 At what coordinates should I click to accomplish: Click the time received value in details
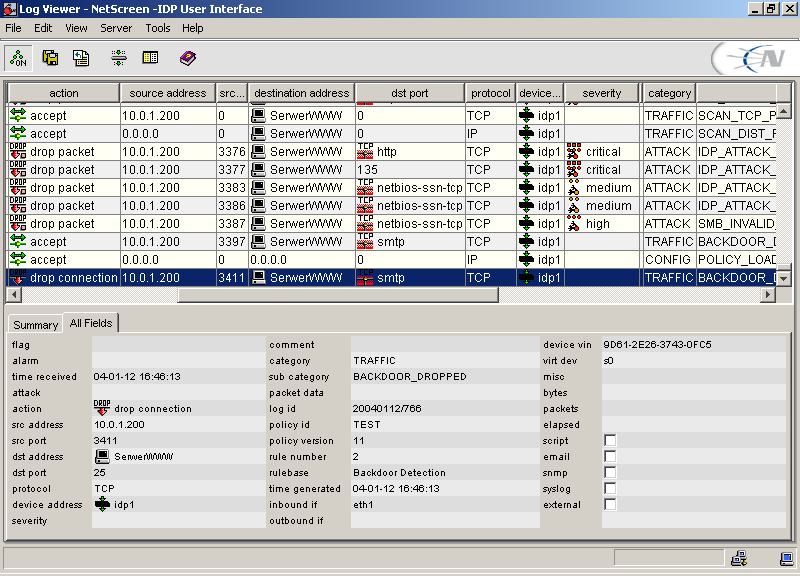pyautogui.click(x=137, y=377)
